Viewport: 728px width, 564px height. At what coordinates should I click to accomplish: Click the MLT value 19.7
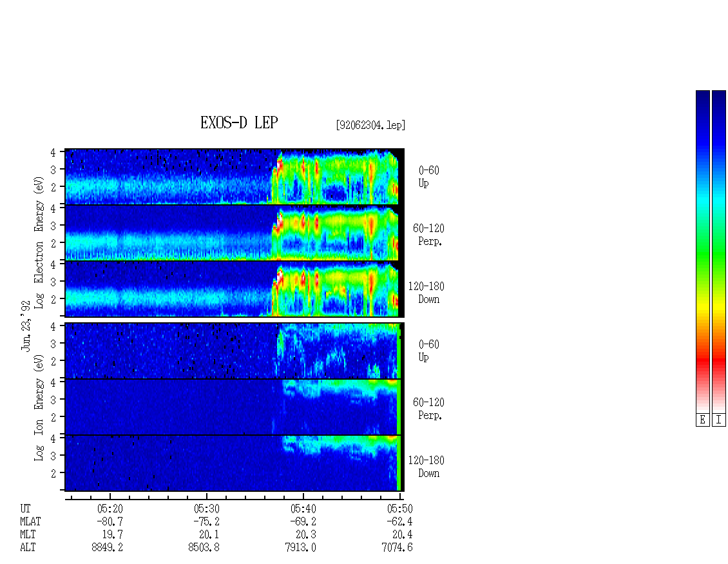click(x=113, y=535)
